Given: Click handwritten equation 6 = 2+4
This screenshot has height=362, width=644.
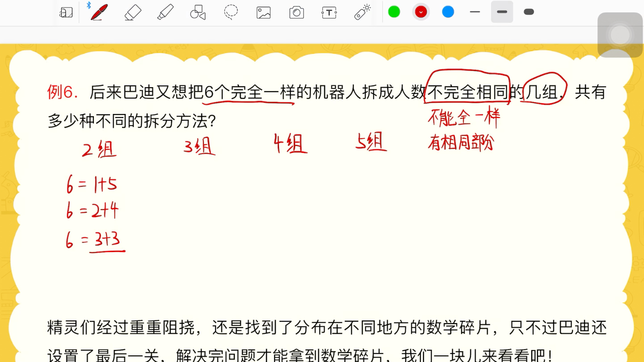Looking at the screenshot, I should (x=93, y=211).
